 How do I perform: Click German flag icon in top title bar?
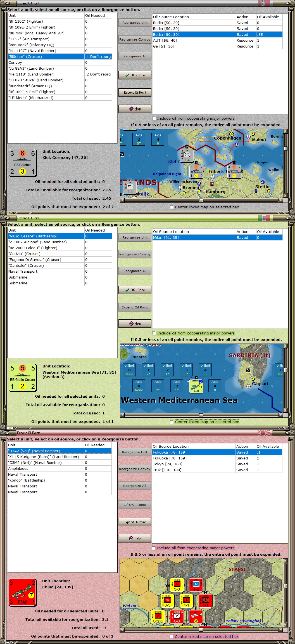(264, 3)
